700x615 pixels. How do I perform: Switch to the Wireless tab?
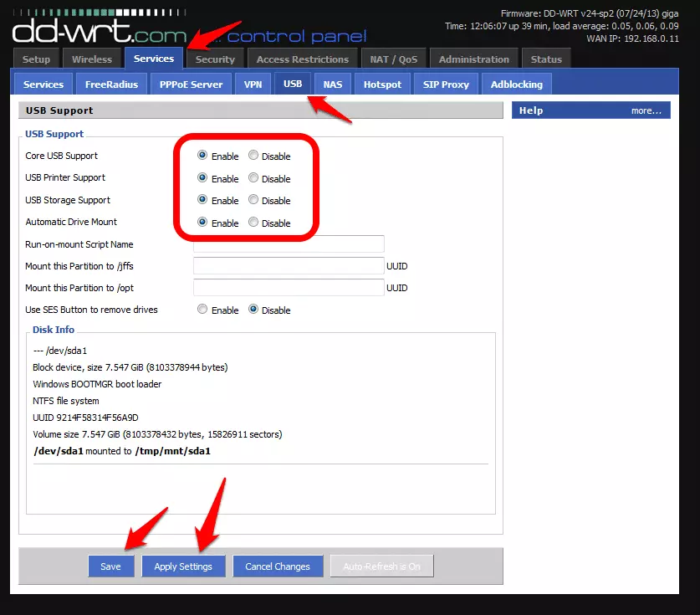pyautogui.click(x=92, y=59)
